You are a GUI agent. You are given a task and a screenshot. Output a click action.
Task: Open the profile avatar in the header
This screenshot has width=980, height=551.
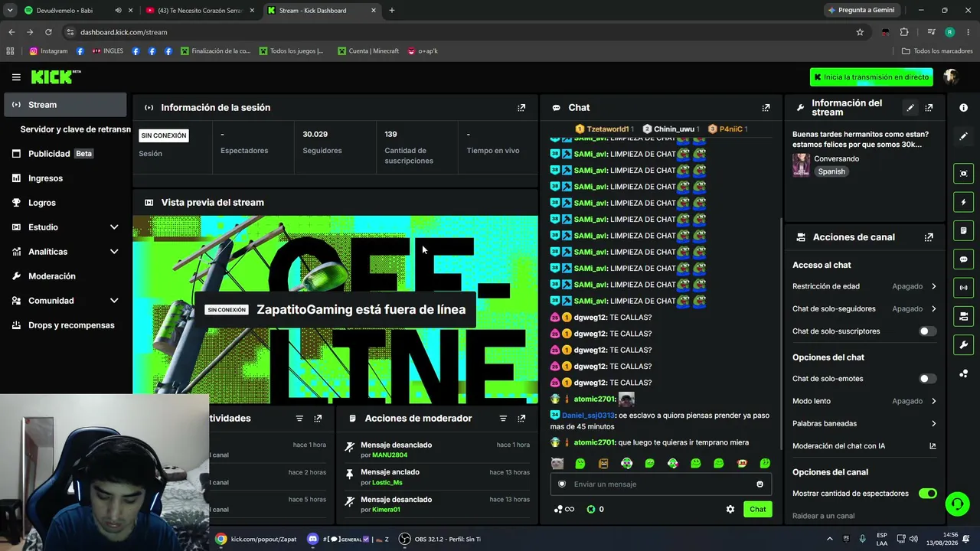point(951,77)
